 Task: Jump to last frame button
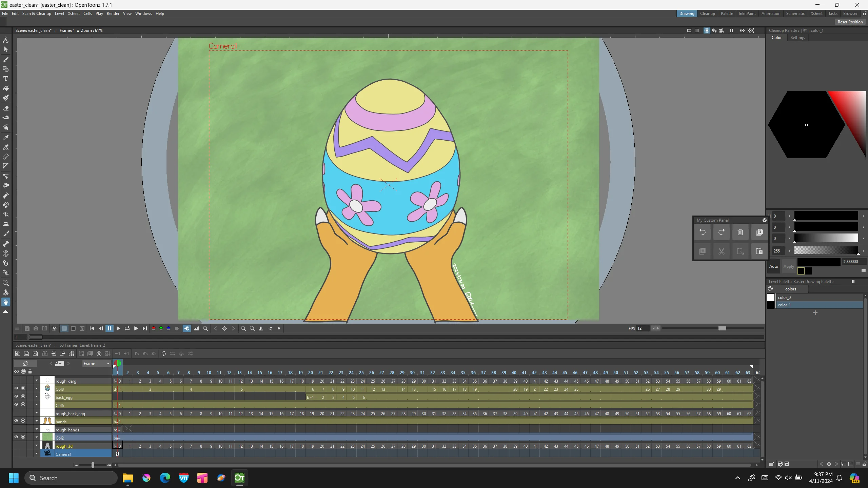[145, 328]
